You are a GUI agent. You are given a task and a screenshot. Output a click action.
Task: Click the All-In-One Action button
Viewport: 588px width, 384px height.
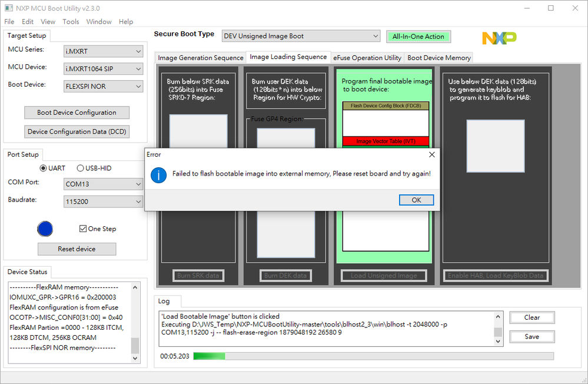(418, 37)
